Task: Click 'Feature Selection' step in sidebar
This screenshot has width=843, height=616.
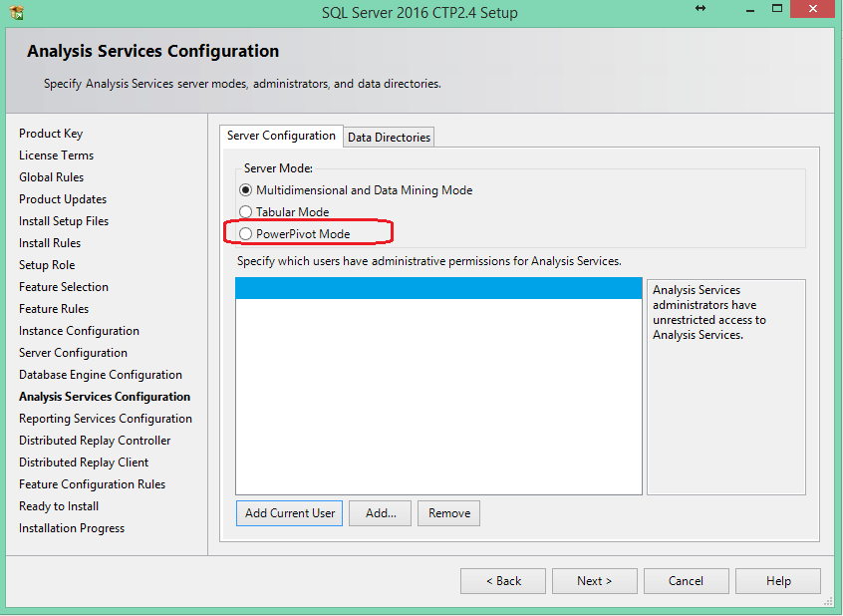Action: tap(64, 287)
